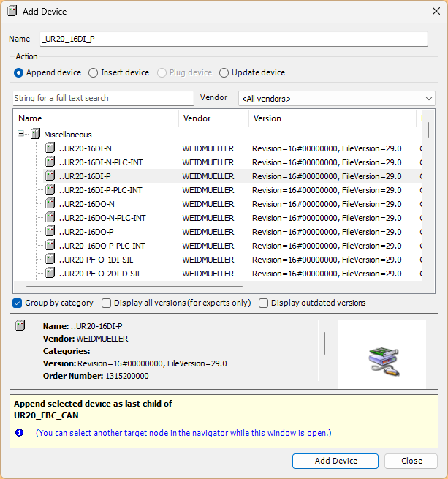Click the Miscellaneous category icon
Image resolution: width=448 pixels, height=479 pixels.
[35, 134]
